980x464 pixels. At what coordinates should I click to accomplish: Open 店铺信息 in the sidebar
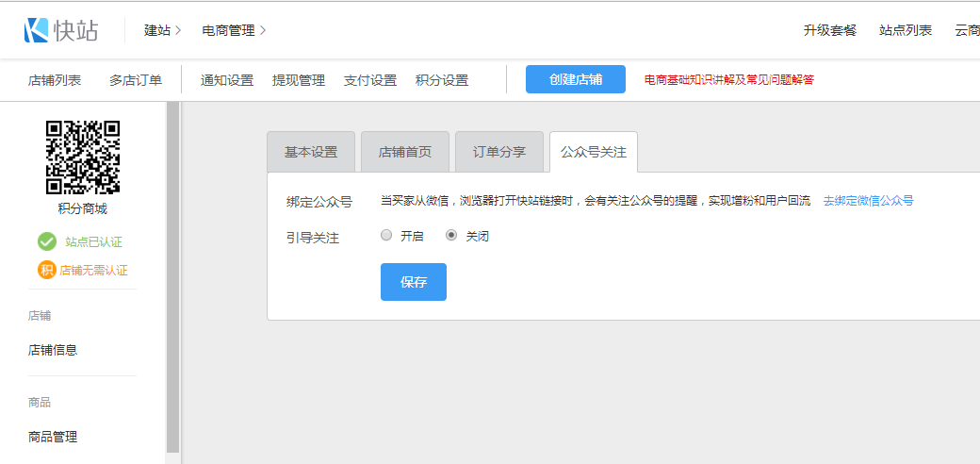[53, 350]
